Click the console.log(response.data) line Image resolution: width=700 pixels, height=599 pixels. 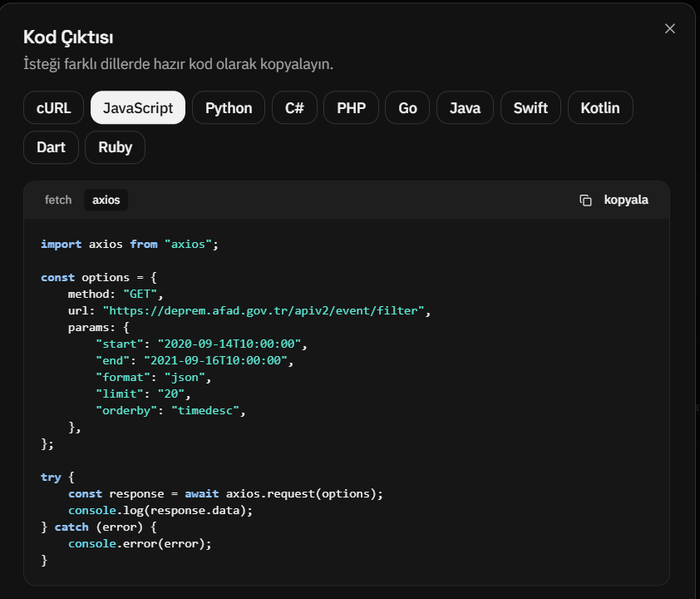coord(160,511)
